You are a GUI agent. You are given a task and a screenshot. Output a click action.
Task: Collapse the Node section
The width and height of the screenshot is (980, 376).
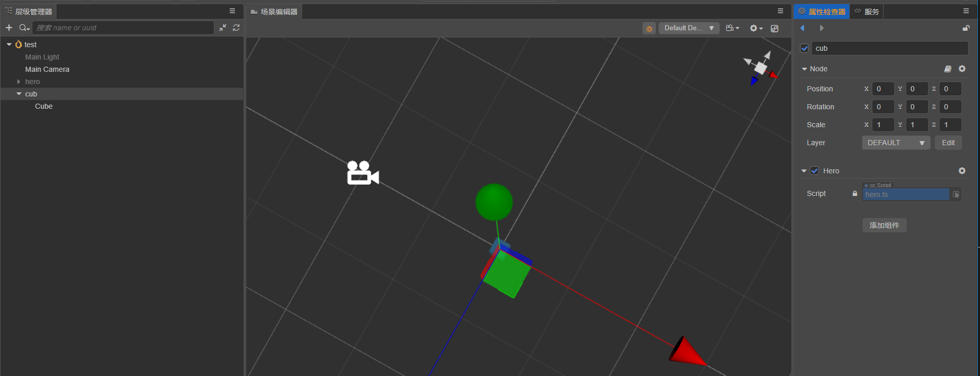click(804, 69)
